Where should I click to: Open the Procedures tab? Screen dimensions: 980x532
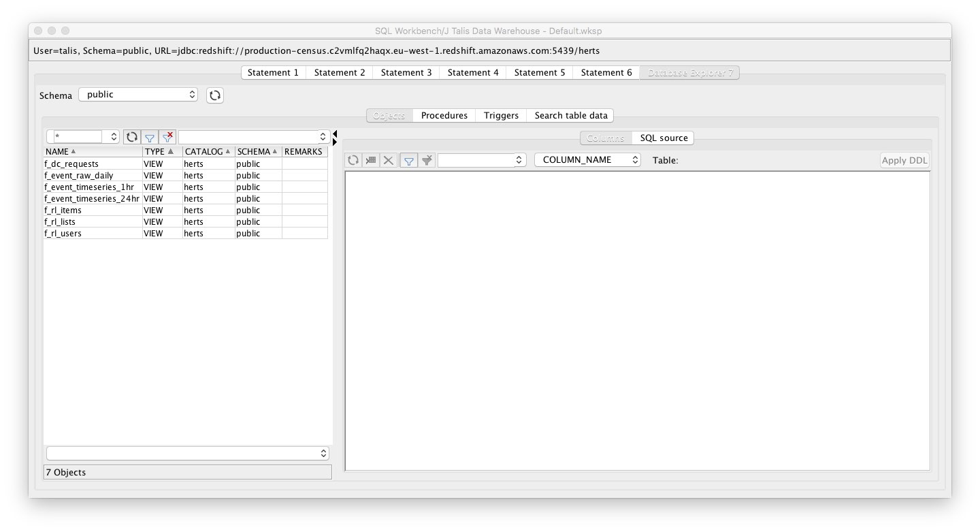tap(444, 115)
